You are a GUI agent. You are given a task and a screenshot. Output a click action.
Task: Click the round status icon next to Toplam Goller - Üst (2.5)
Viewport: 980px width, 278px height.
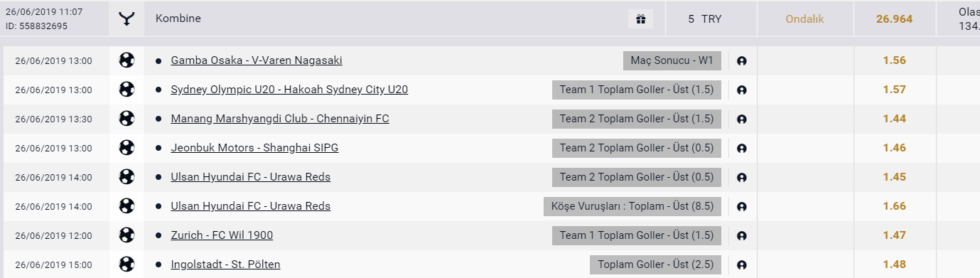(742, 265)
